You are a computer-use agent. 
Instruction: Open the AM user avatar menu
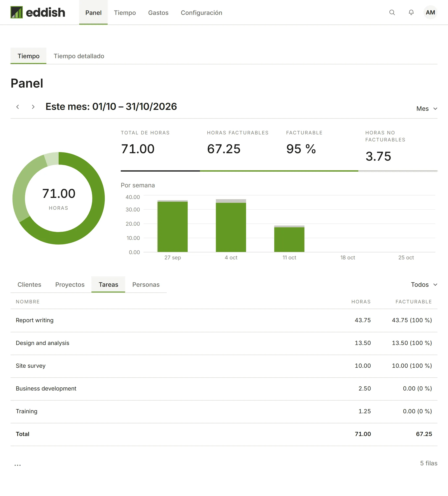(430, 12)
